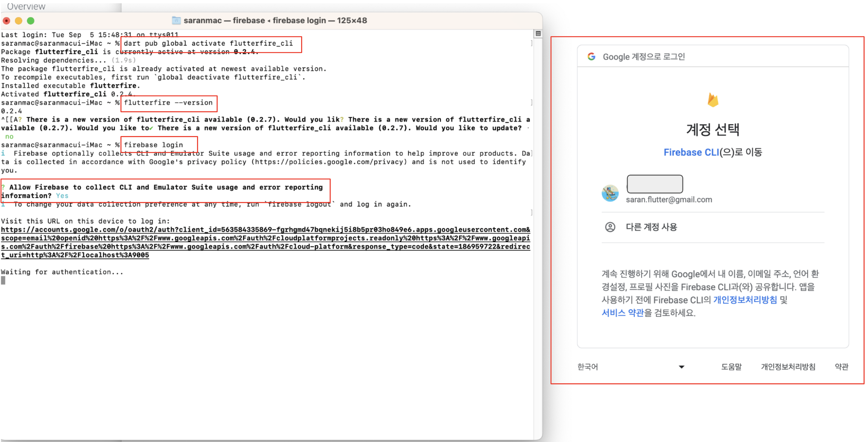Select the saran.flutter@gmail.com account

(x=668, y=199)
